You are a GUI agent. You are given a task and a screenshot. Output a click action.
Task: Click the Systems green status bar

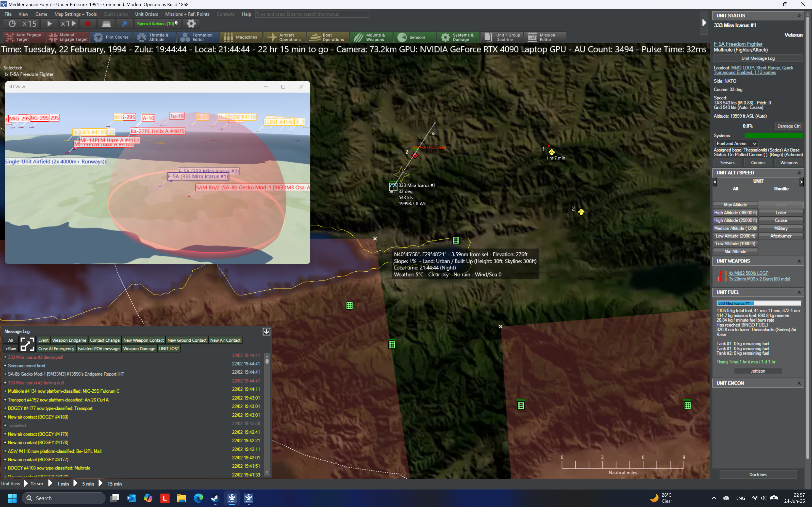(x=773, y=135)
